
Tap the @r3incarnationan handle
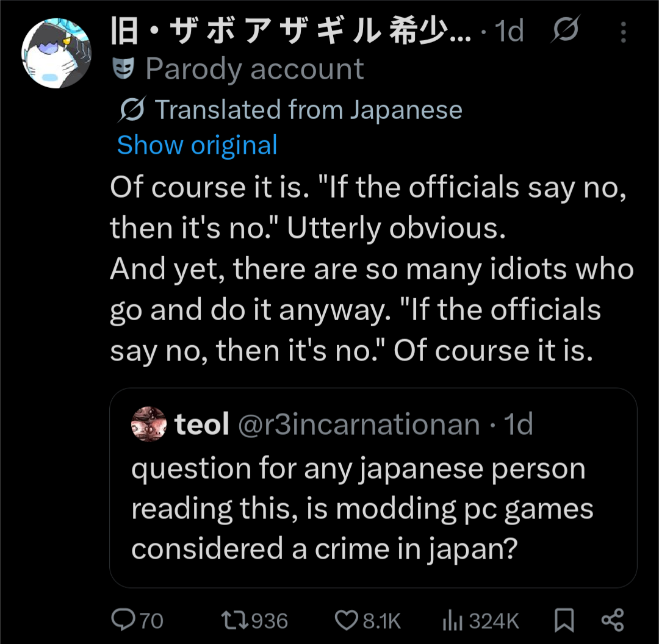358,424
